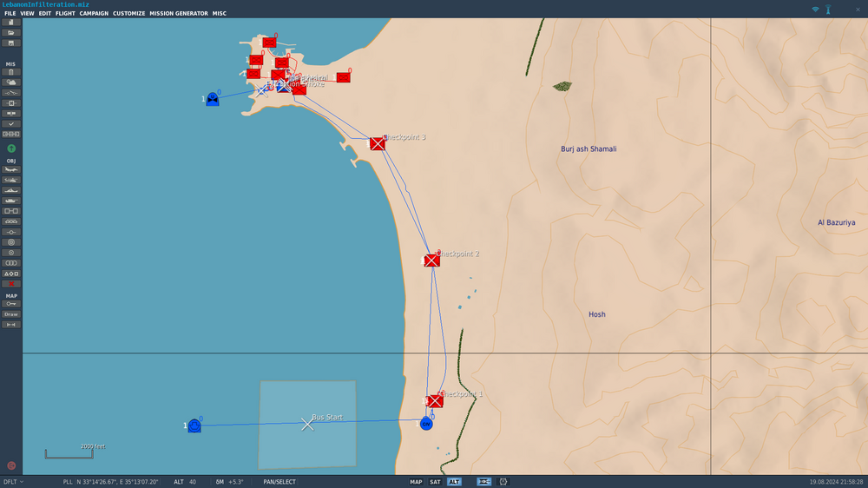Image resolution: width=868 pixels, height=488 pixels.
Task: Toggle the ALT map mode
Action: tap(454, 482)
